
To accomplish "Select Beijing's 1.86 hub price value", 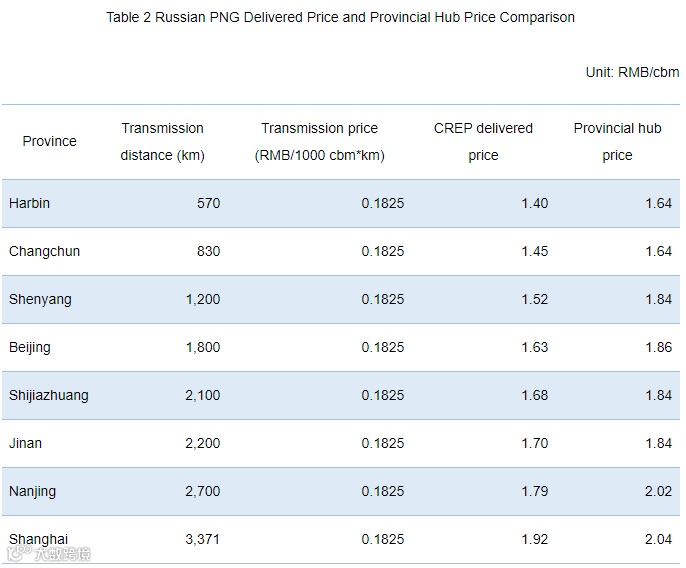I will pos(658,347).
